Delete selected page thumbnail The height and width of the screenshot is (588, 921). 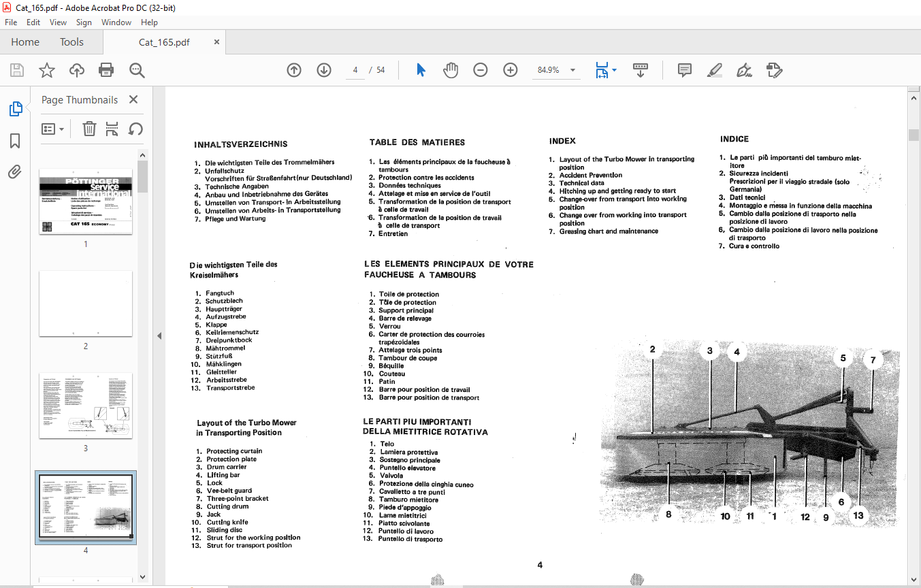(x=89, y=129)
